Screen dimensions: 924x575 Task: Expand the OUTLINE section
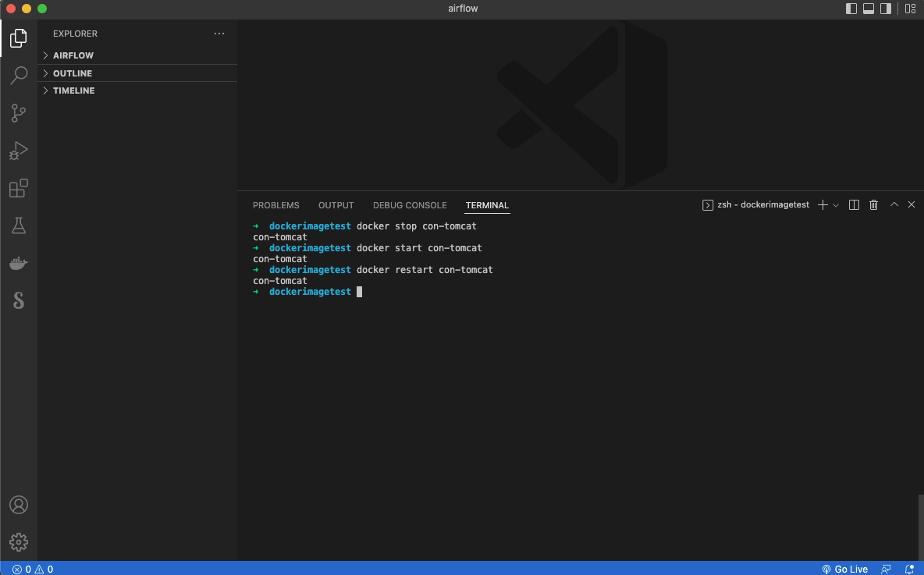[x=137, y=73]
